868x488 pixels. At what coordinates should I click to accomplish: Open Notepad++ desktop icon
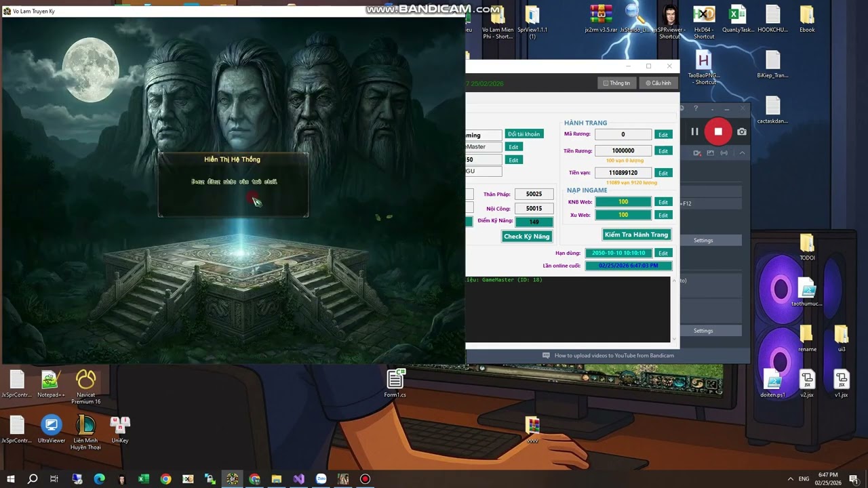pos(51,384)
